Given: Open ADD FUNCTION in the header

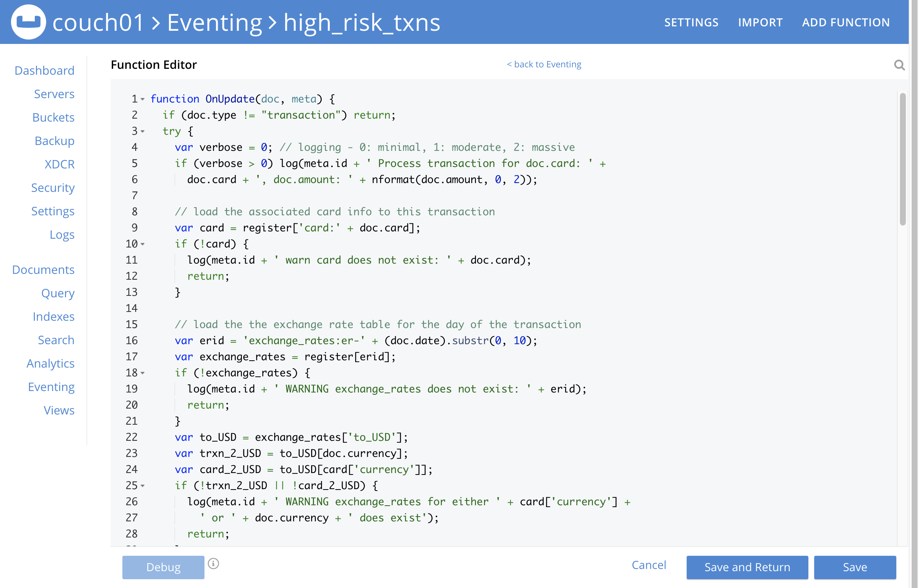Looking at the screenshot, I should coord(846,22).
